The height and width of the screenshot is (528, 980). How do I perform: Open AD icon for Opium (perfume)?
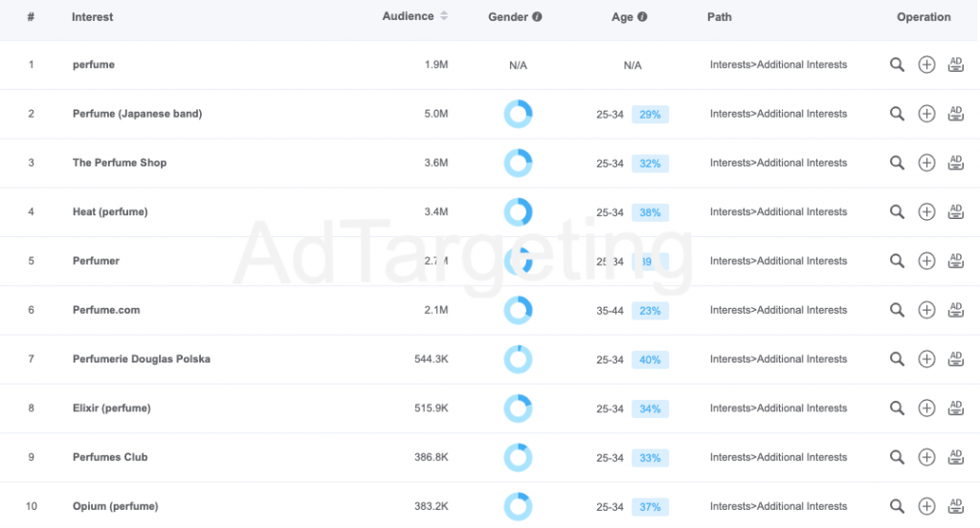[x=956, y=506]
